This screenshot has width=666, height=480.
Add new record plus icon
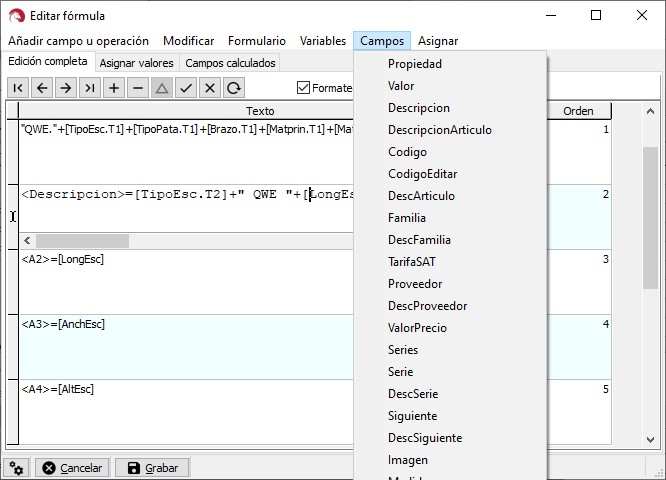pyautogui.click(x=114, y=88)
